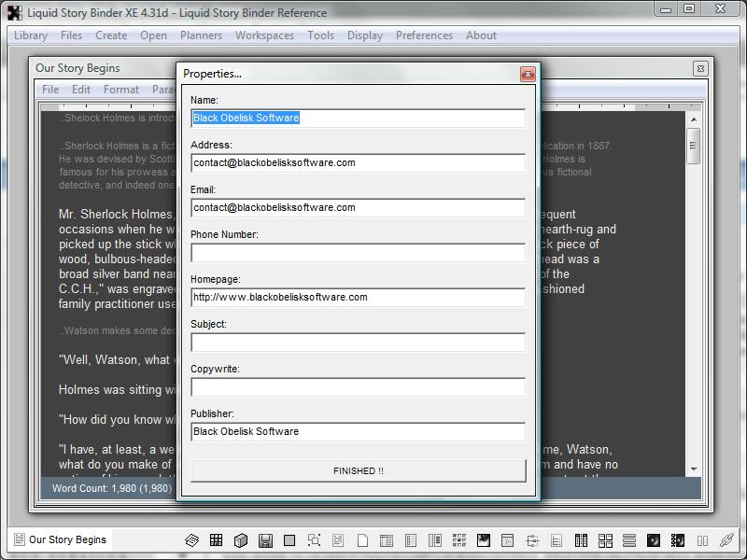
Task: Open the Planners menu
Action: pyautogui.click(x=201, y=35)
